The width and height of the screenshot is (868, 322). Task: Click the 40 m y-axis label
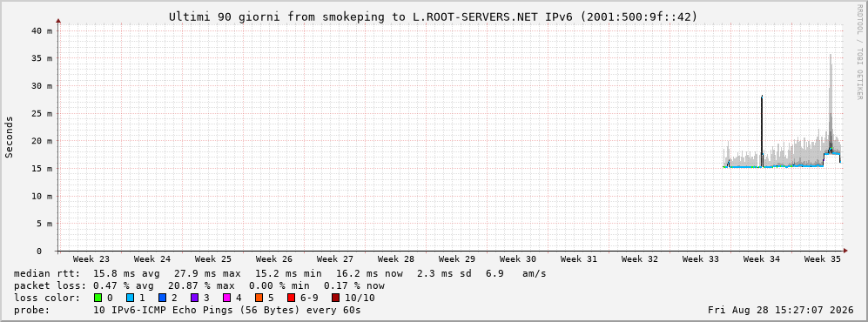42,31
